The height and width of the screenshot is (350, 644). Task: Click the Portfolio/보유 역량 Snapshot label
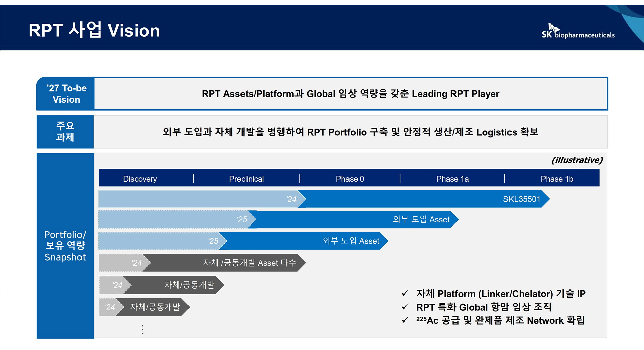point(65,246)
